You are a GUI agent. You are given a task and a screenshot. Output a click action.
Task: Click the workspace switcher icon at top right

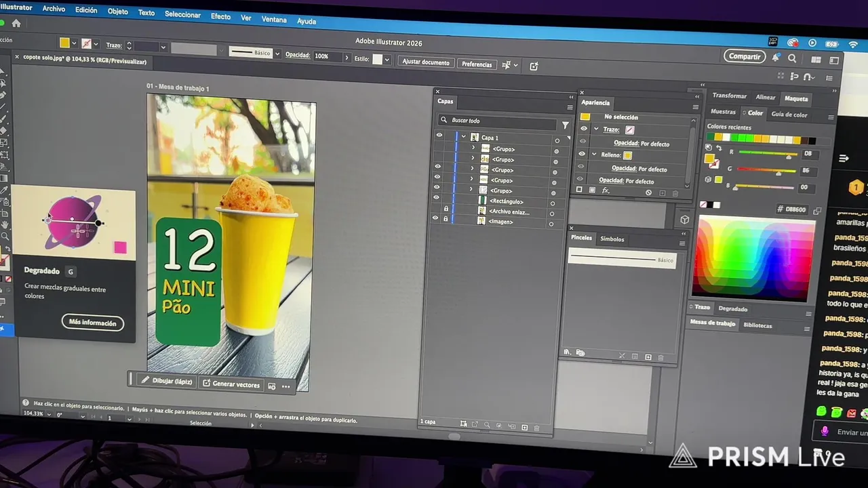[834, 60]
